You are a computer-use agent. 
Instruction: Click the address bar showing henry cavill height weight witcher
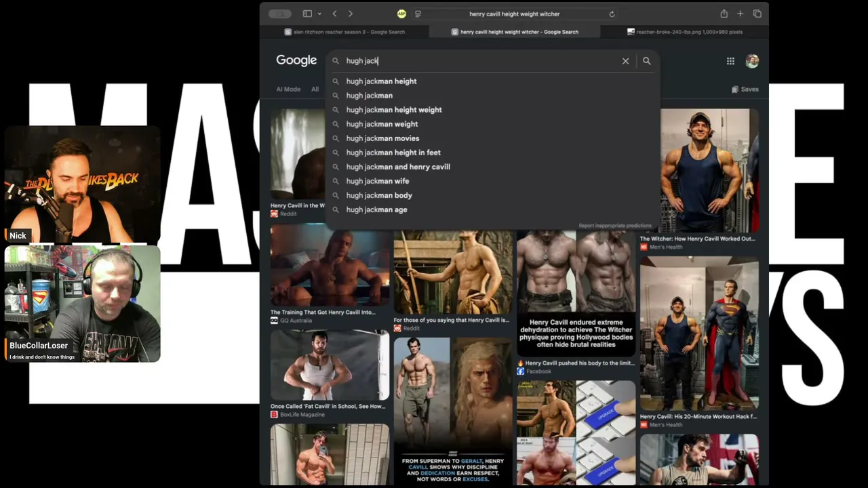[x=514, y=14]
